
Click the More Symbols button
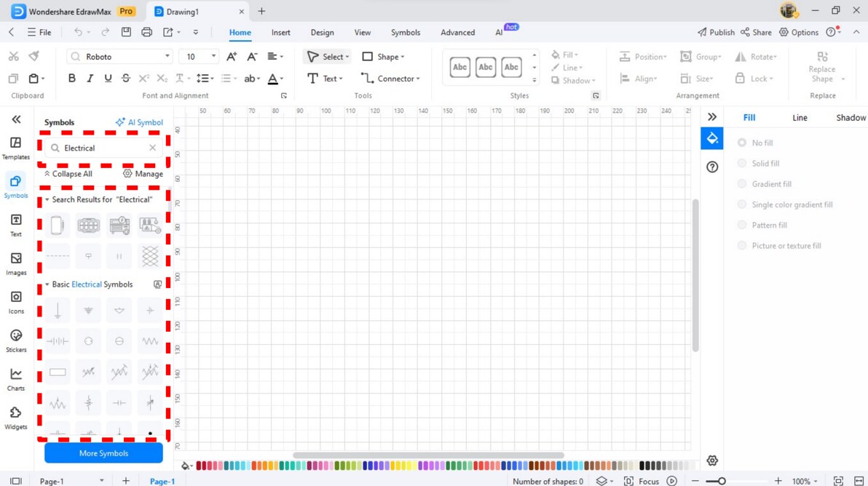click(103, 453)
